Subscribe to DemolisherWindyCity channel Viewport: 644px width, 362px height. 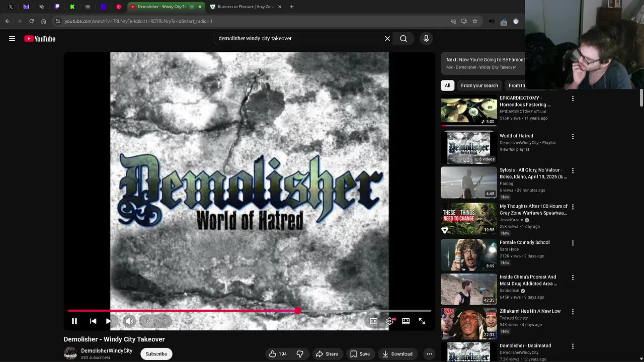point(156,354)
